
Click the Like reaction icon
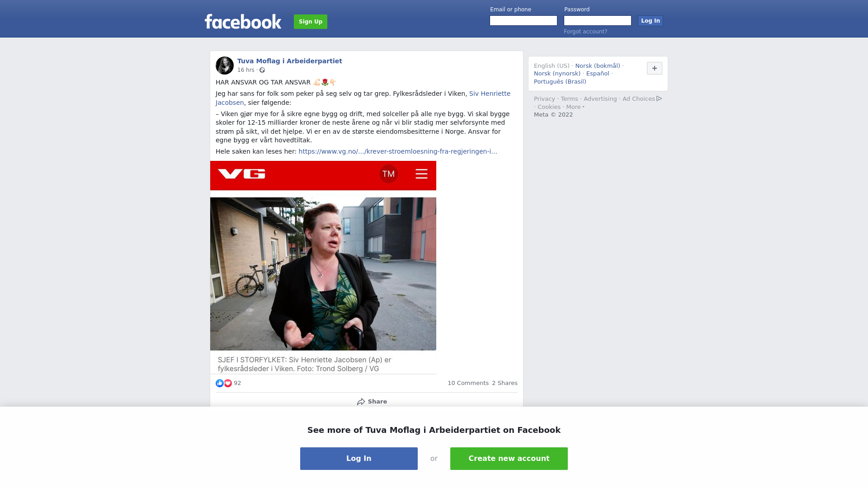(220, 383)
